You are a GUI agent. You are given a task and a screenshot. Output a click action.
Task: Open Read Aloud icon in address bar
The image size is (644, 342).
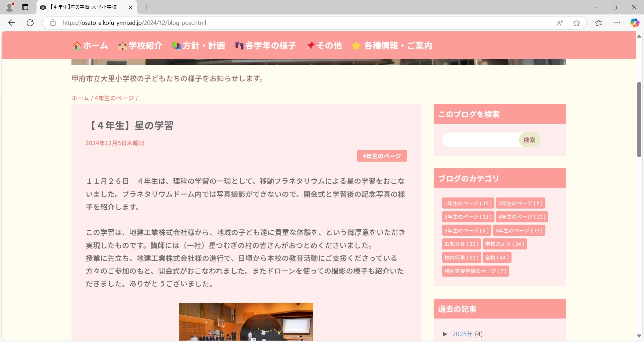pyautogui.click(x=560, y=23)
